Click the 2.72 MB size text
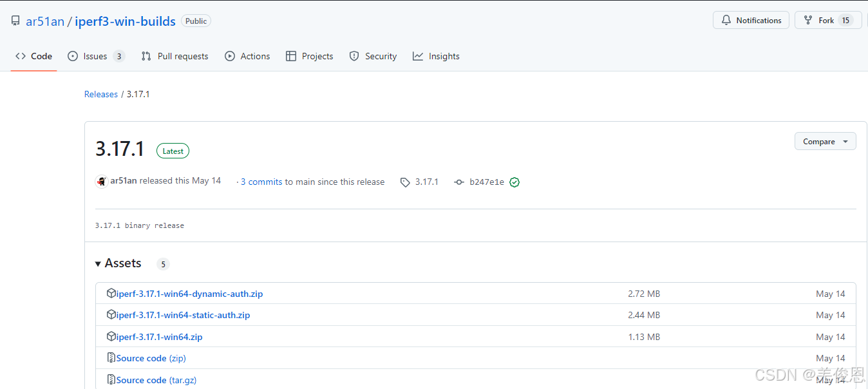The height and width of the screenshot is (389, 868). 644,294
